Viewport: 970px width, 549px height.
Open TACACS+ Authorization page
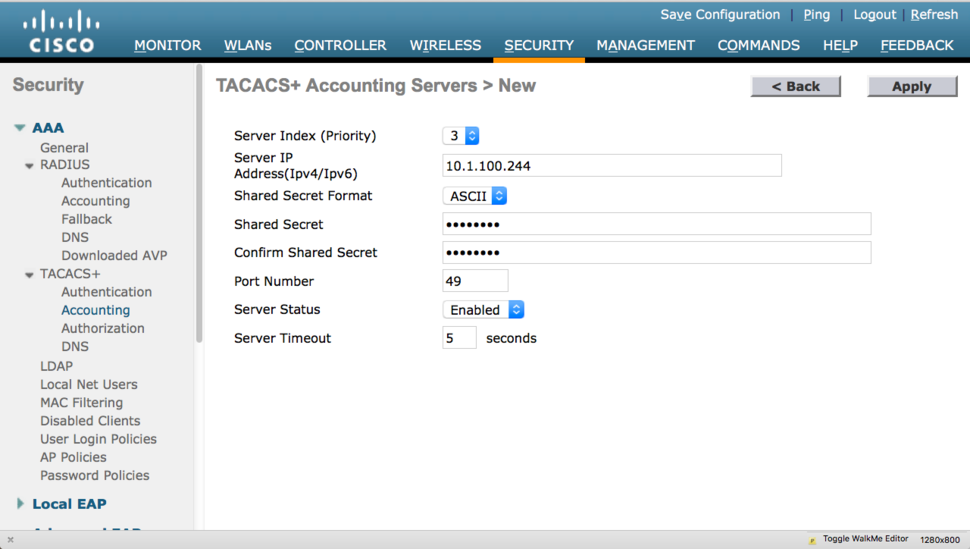[103, 329]
